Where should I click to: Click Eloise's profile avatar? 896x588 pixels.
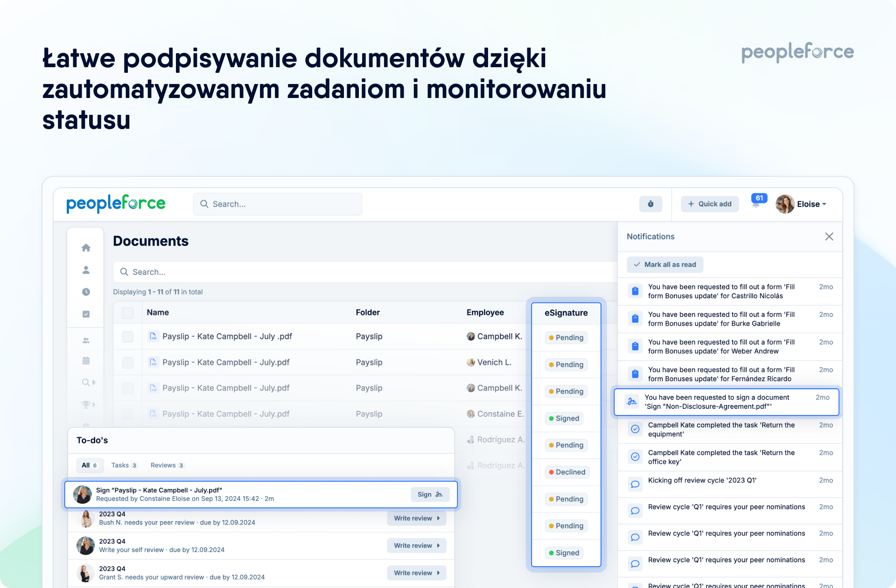coord(785,204)
